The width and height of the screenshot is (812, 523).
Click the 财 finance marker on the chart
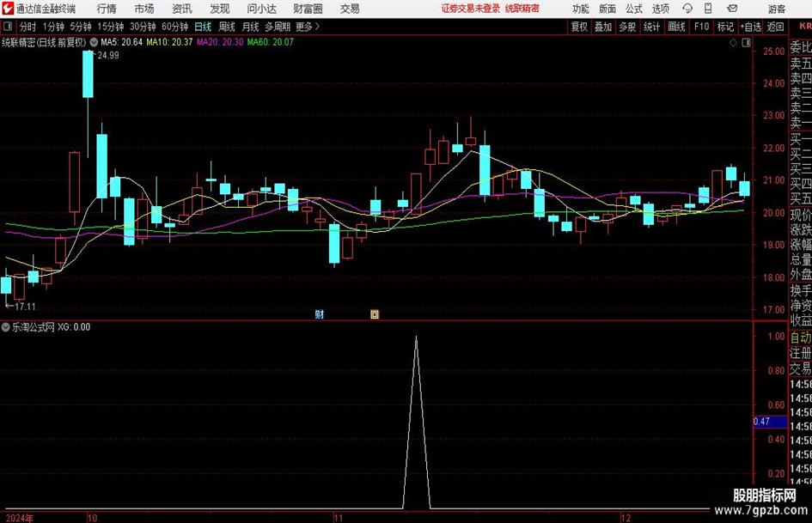click(x=320, y=314)
